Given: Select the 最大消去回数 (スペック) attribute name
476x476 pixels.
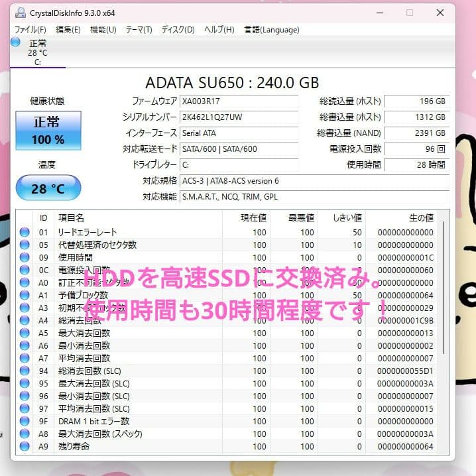Looking at the screenshot, I should [100, 434].
